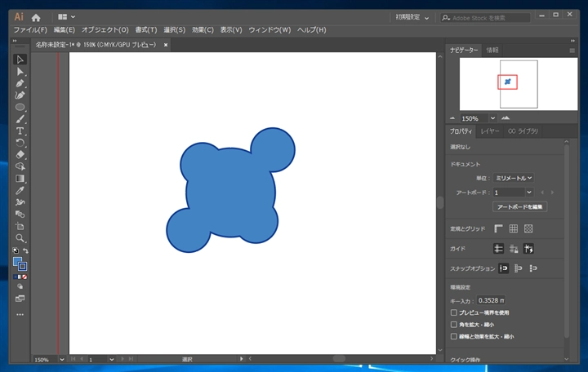588x372 pixels.
Task: Open the アートボード number dropdown
Action: pyautogui.click(x=528, y=193)
